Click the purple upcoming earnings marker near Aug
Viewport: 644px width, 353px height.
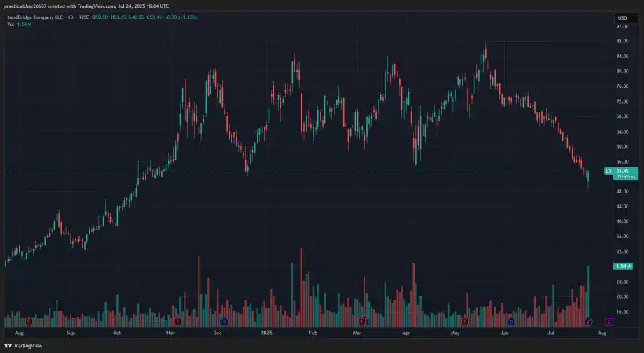(x=609, y=322)
